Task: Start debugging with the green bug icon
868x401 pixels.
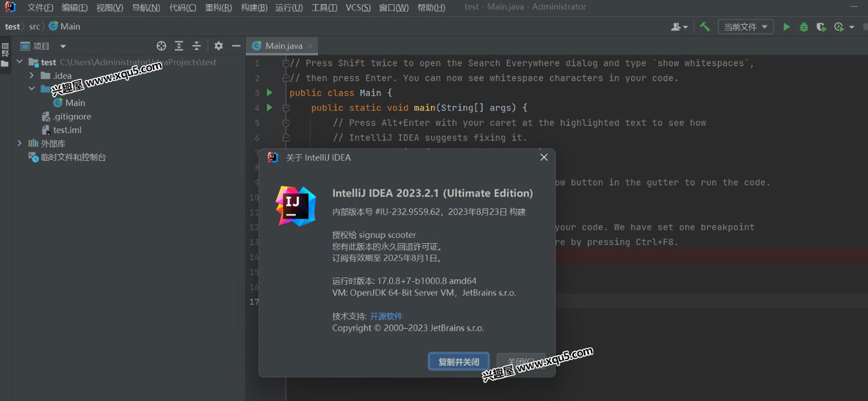Action: (x=804, y=27)
